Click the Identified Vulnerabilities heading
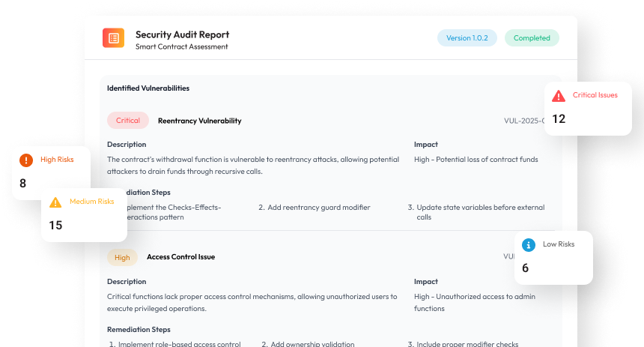The image size is (644, 347). [x=148, y=88]
